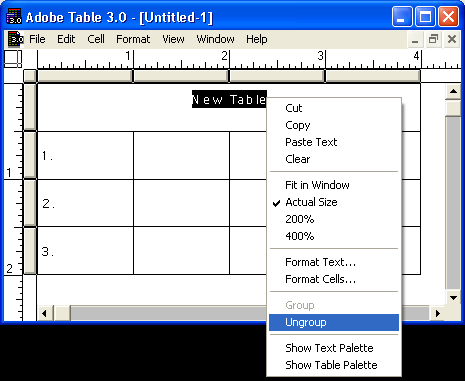Maximize the Adobe Table application window
Image resolution: width=465 pixels, height=381 pixels.
[x=425, y=16]
